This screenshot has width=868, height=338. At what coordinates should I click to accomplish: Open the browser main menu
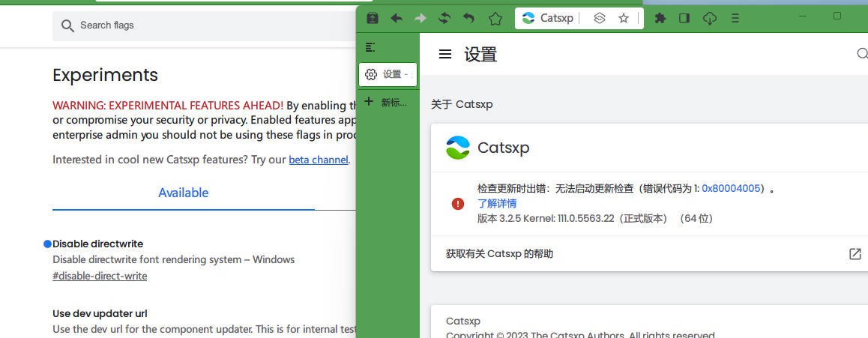pos(735,19)
